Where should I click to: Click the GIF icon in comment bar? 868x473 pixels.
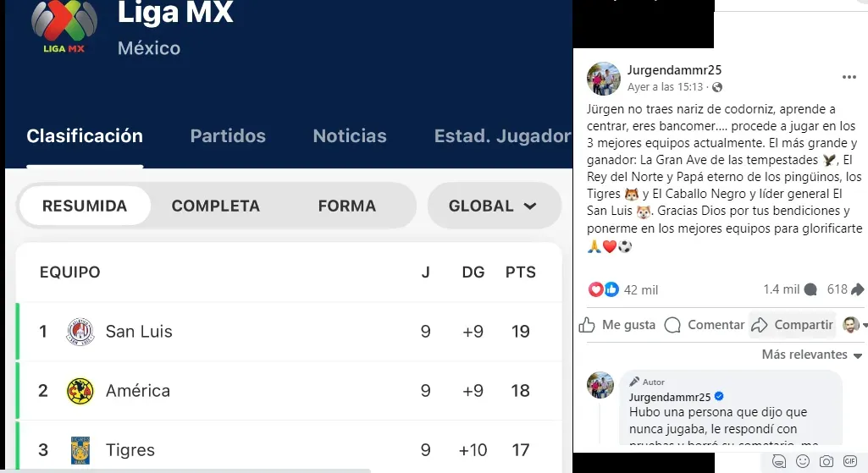850,461
